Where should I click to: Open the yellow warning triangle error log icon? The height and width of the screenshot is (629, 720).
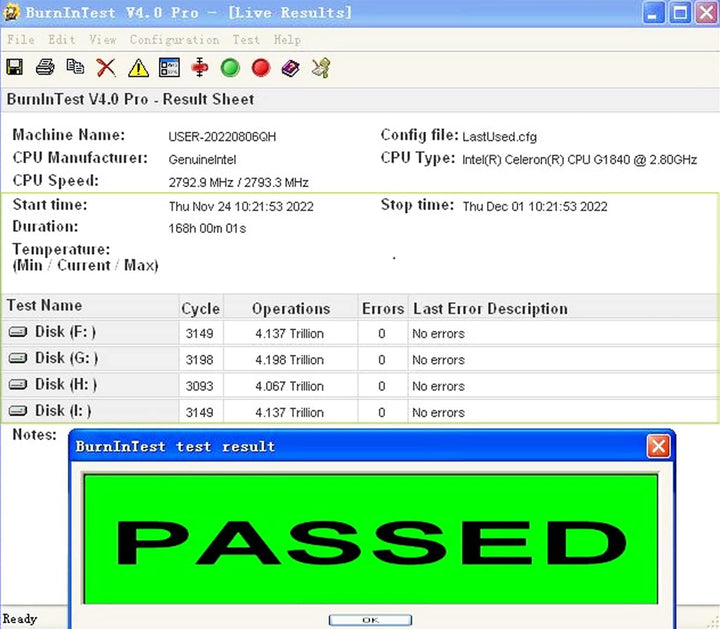point(138,68)
